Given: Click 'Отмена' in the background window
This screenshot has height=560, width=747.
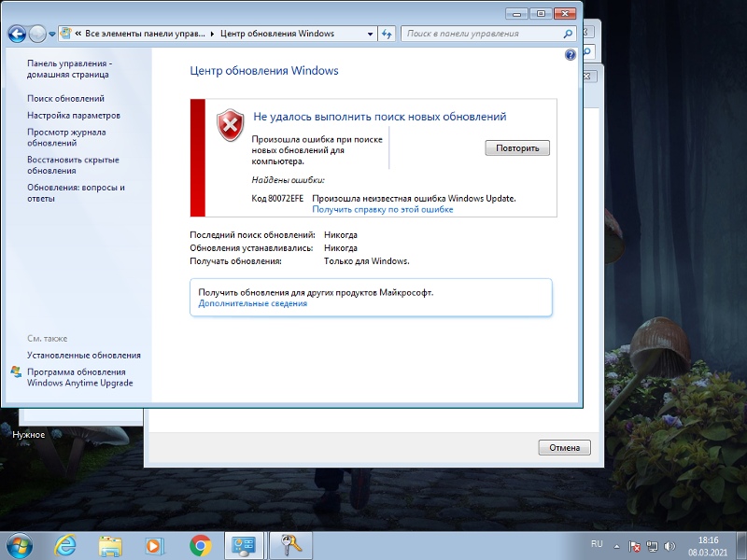Looking at the screenshot, I should click(x=565, y=448).
